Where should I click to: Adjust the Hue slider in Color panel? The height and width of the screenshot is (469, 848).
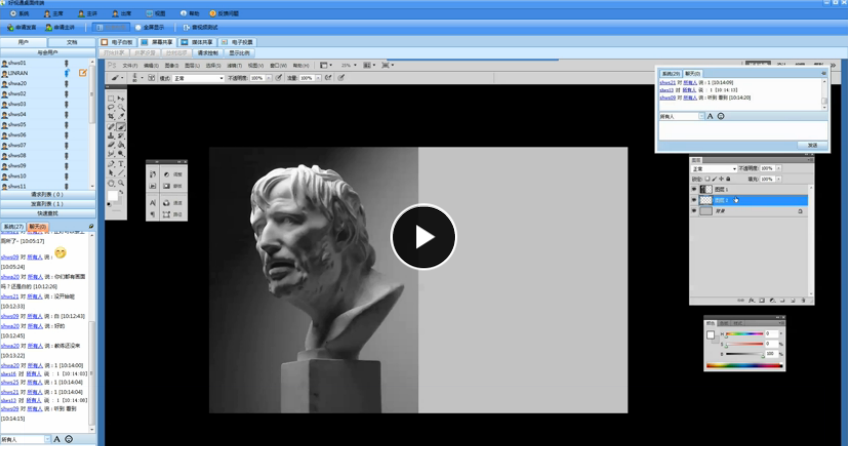coord(745,334)
